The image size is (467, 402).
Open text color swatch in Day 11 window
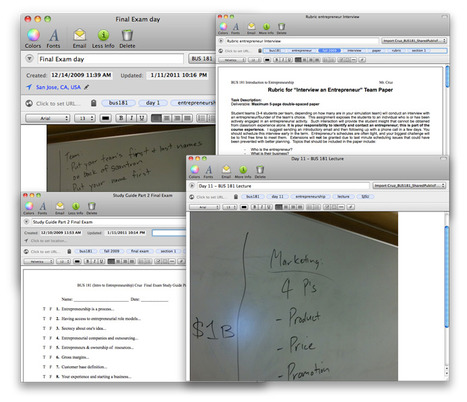[244, 207]
